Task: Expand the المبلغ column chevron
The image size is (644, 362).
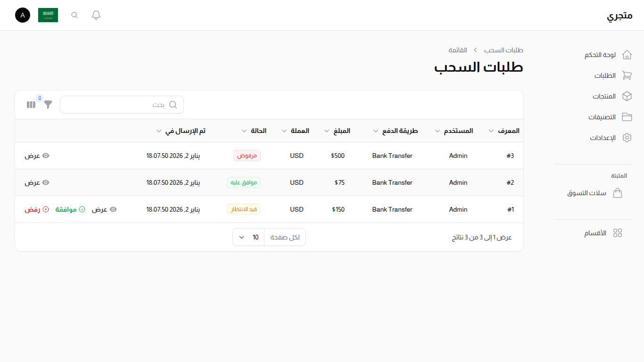Action: click(x=326, y=131)
